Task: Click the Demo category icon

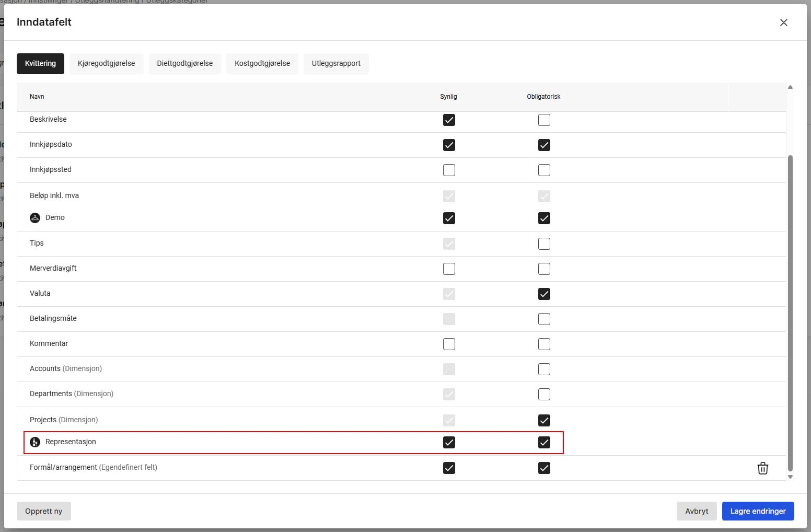Action: click(x=35, y=218)
